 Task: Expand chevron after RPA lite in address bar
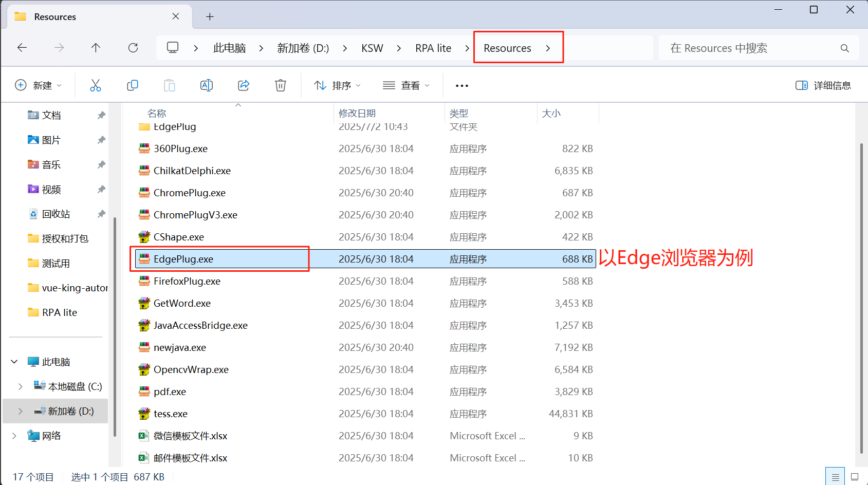point(467,48)
